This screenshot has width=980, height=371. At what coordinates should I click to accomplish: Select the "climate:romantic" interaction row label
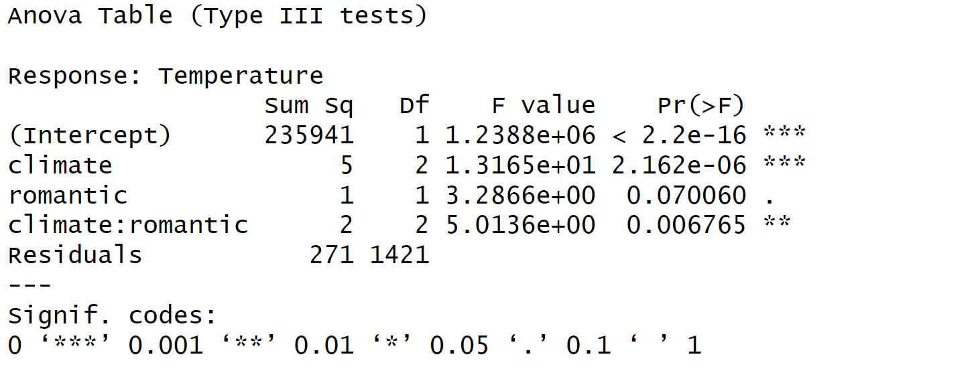(x=128, y=225)
